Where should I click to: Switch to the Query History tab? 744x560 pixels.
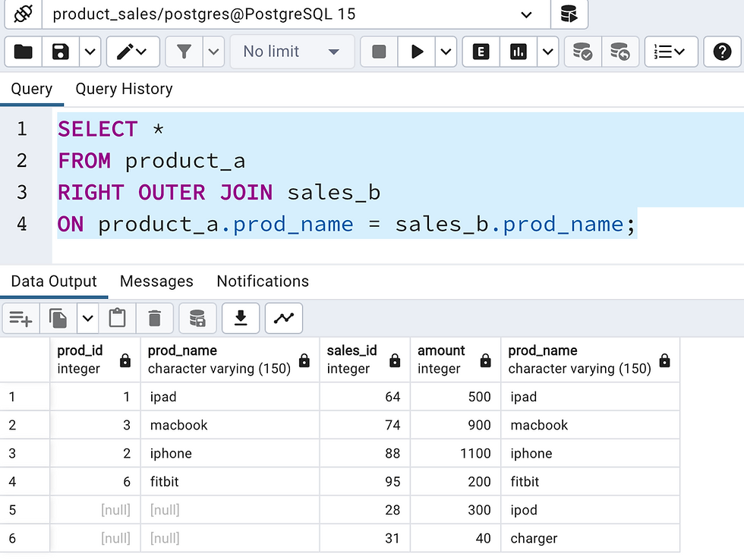pyautogui.click(x=124, y=89)
